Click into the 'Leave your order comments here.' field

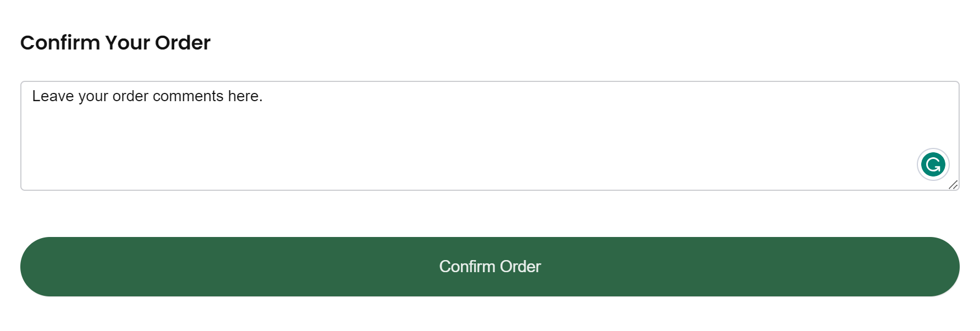click(x=490, y=136)
